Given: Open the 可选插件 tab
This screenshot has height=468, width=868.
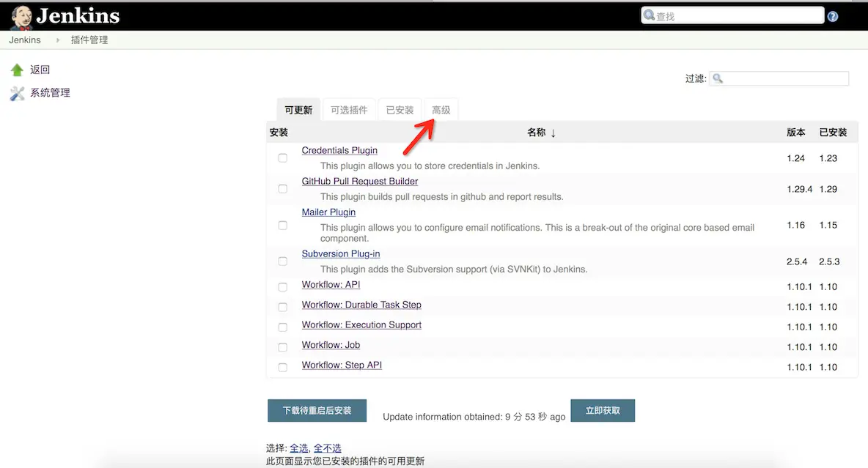Looking at the screenshot, I should point(349,110).
